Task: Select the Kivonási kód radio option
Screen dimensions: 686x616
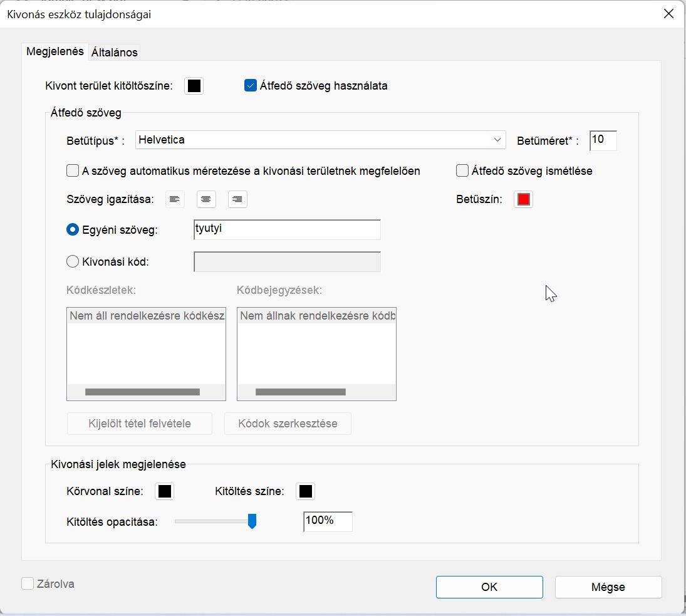Action: (x=73, y=261)
